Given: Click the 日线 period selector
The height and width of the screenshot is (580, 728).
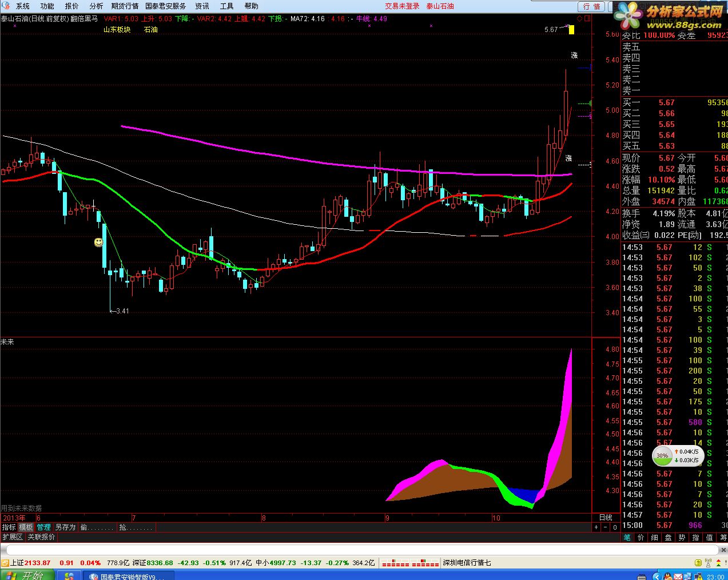Looking at the screenshot, I should pos(606,518).
